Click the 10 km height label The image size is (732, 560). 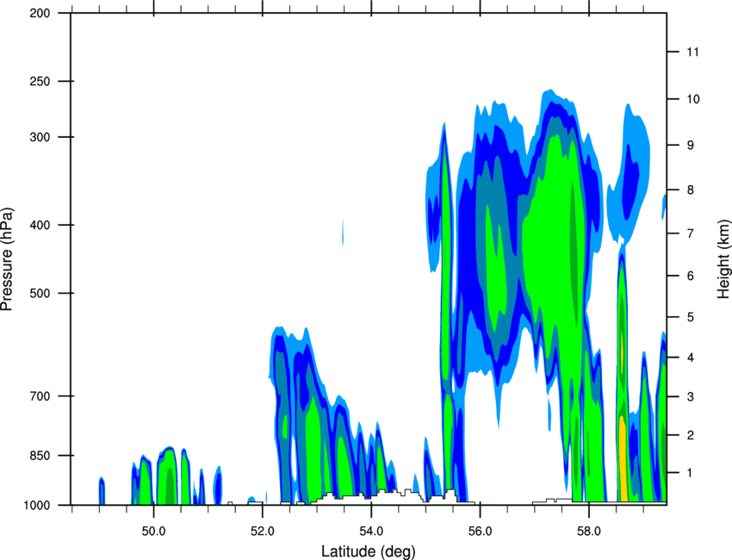click(x=692, y=99)
